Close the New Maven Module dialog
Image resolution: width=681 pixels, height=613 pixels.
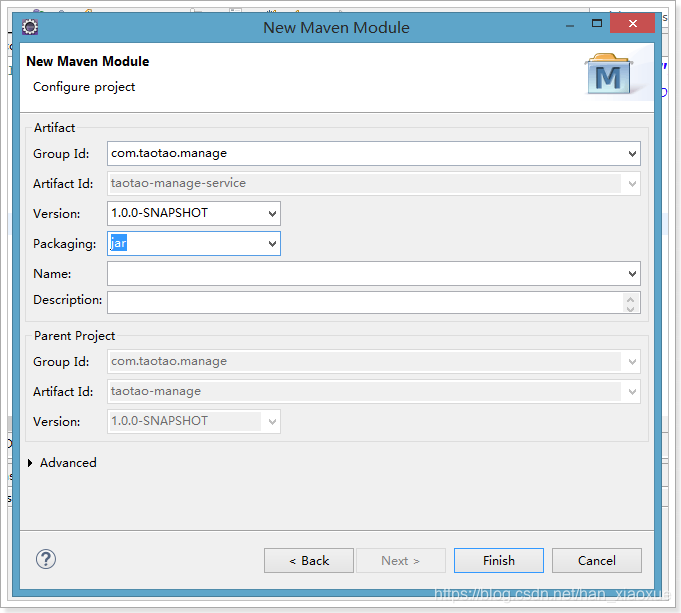(x=632, y=23)
